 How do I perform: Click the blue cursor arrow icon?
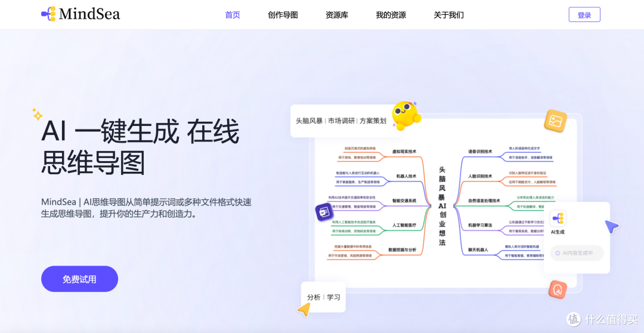tap(611, 227)
